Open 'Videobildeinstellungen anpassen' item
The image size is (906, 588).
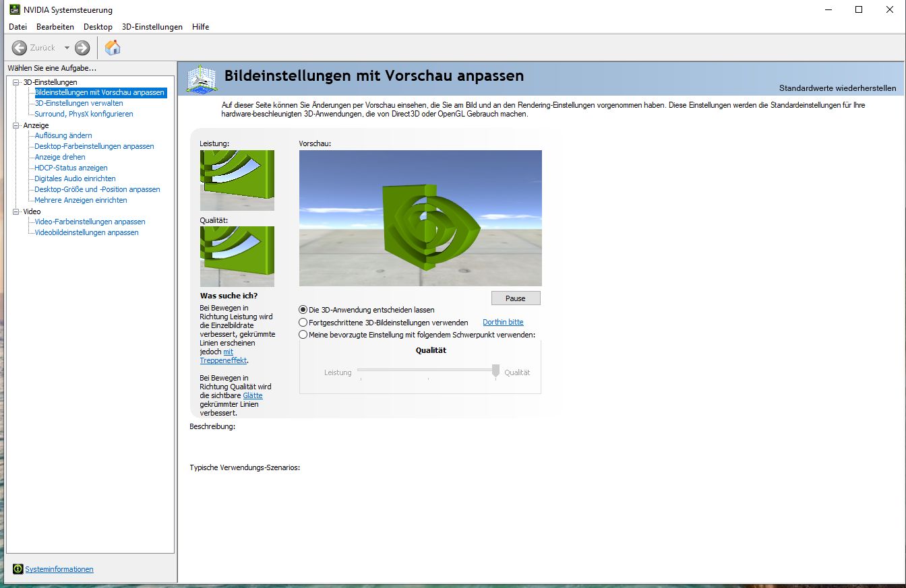(x=86, y=232)
